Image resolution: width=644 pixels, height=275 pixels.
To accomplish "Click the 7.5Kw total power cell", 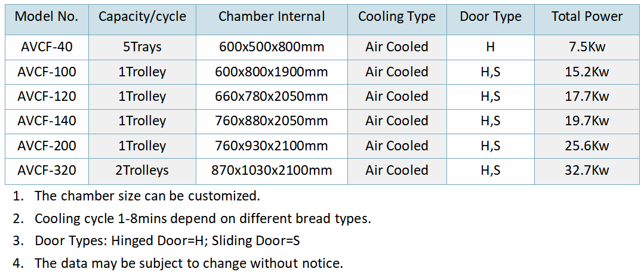I will pyautogui.click(x=587, y=47).
